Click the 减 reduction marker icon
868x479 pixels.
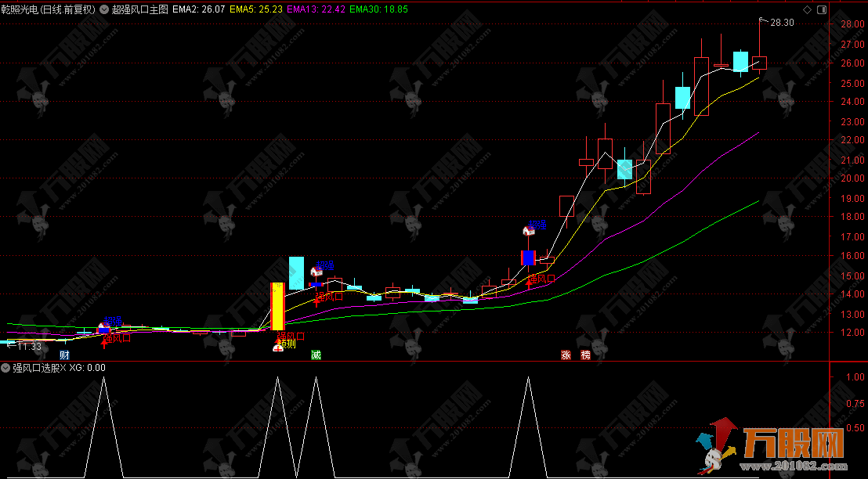tap(316, 355)
